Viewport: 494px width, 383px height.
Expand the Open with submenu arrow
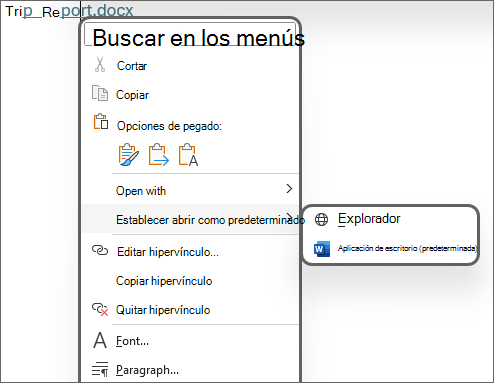(x=289, y=189)
